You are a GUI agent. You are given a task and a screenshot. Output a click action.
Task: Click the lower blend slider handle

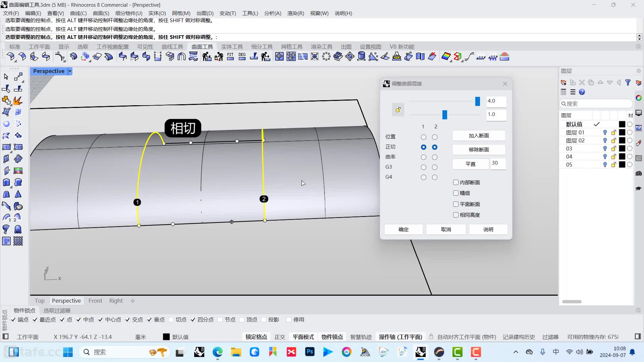pos(445,115)
